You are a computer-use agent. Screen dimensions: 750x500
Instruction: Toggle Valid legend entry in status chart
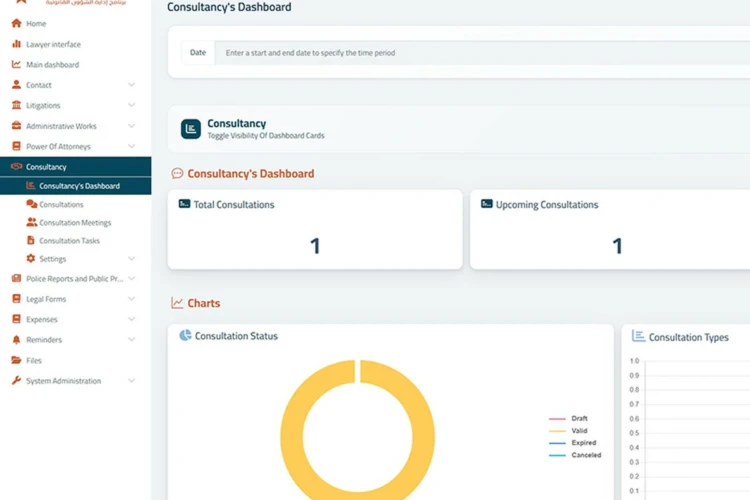pyautogui.click(x=568, y=431)
